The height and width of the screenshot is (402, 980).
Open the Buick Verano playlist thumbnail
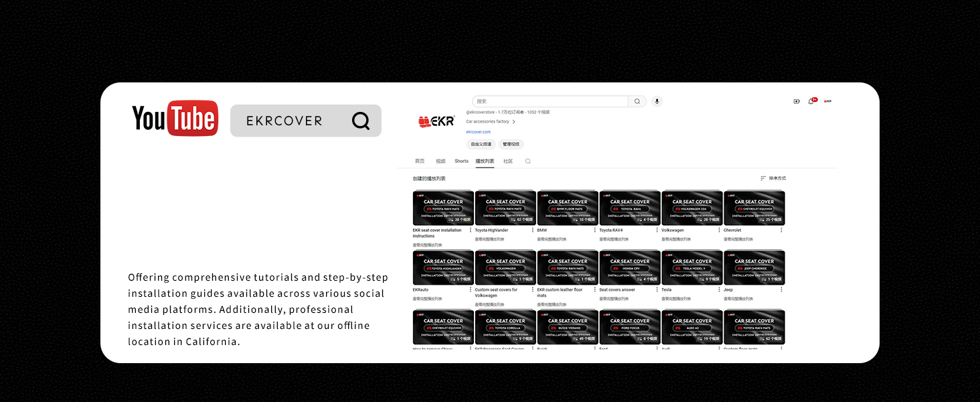coord(568,327)
